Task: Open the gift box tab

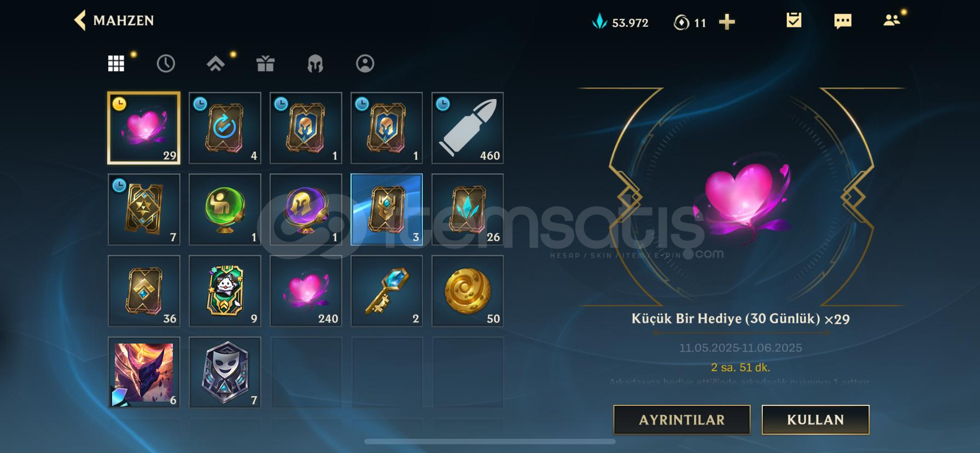Action: tap(265, 63)
